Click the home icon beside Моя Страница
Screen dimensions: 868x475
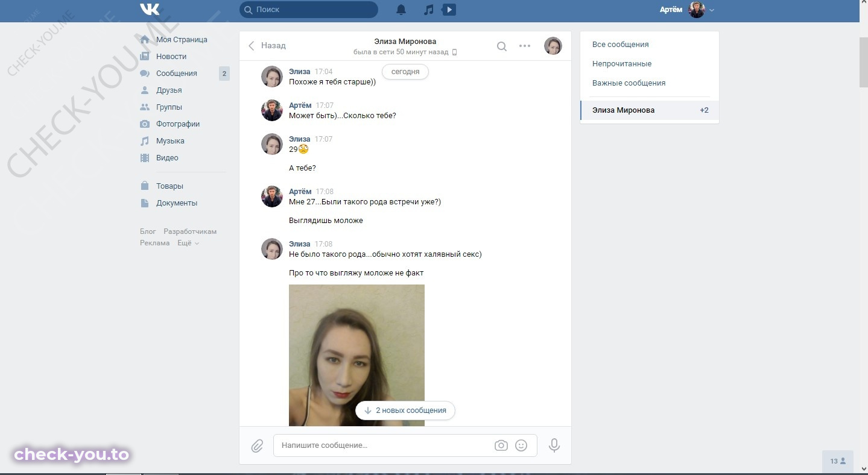pyautogui.click(x=145, y=40)
